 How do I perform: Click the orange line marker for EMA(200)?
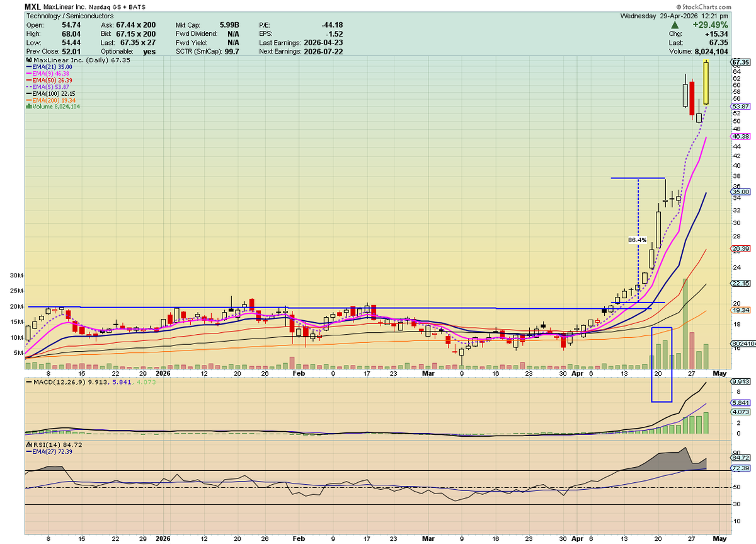coord(28,100)
